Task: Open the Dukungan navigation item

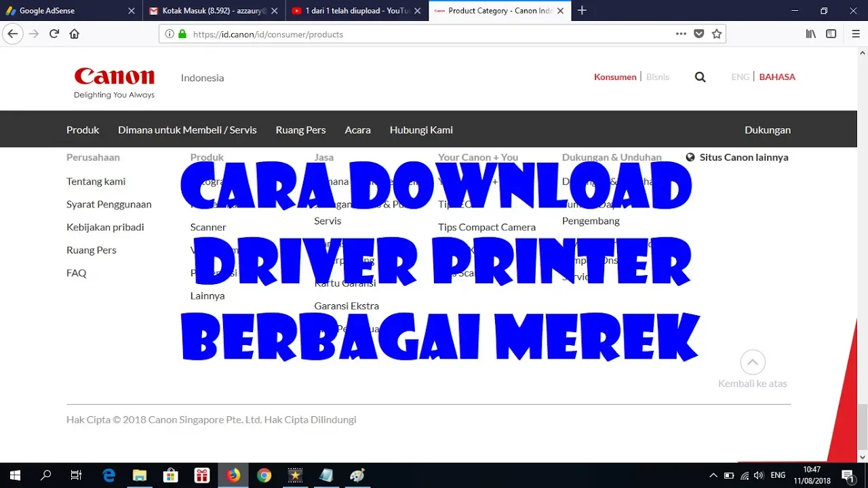Action: tap(768, 129)
